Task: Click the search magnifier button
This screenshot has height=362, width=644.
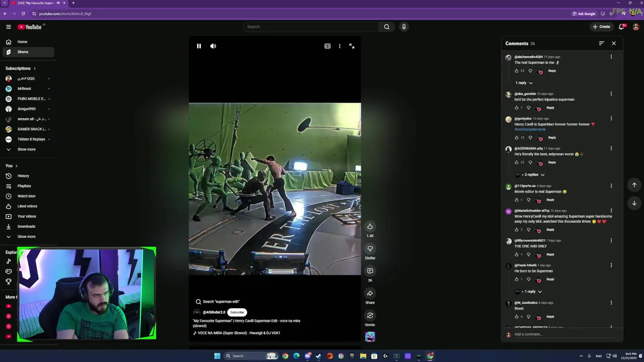Action: [x=386, y=27]
